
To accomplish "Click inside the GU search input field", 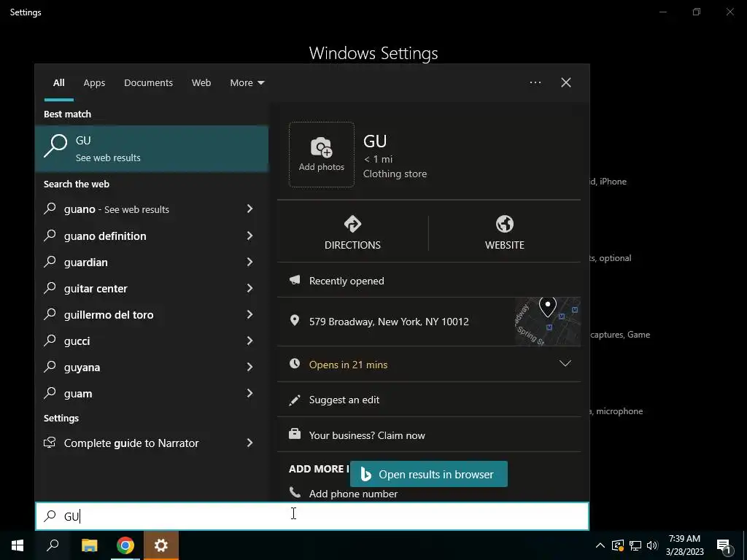I will click(312, 516).
